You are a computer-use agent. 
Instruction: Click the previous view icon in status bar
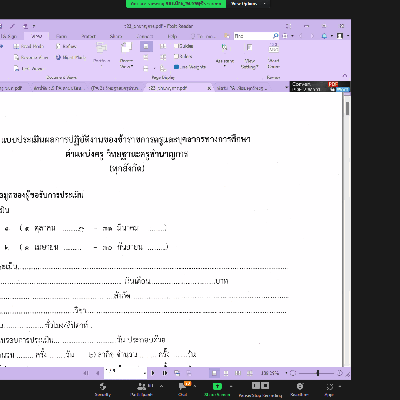click(177, 373)
